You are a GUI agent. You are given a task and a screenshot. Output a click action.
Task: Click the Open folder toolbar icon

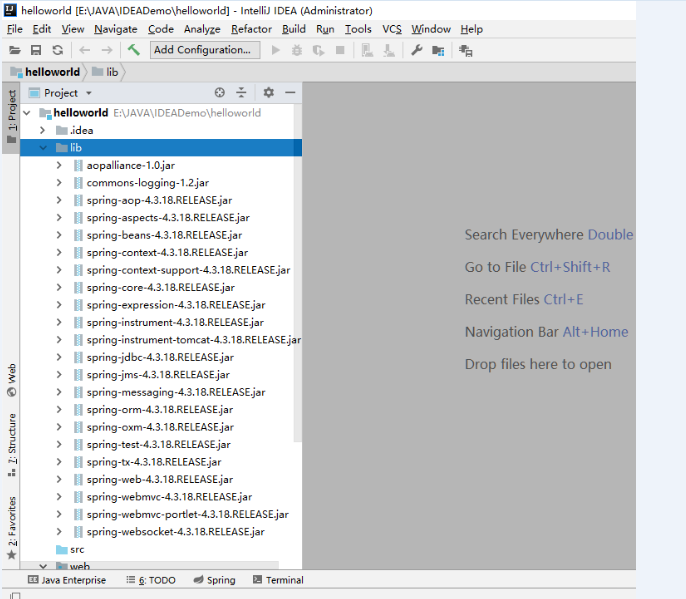click(15, 50)
